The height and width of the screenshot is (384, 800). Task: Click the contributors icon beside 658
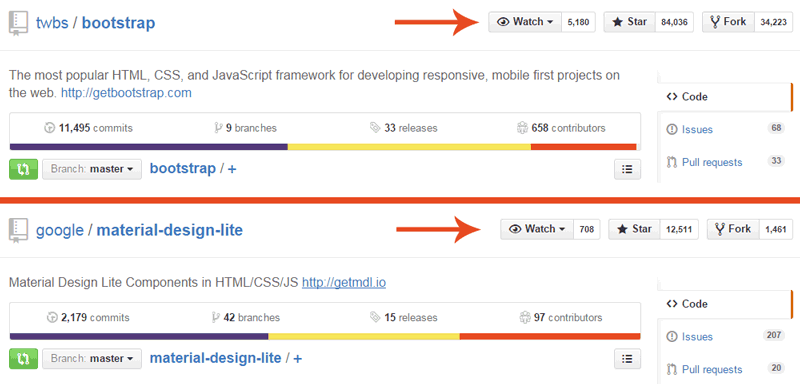[x=522, y=128]
